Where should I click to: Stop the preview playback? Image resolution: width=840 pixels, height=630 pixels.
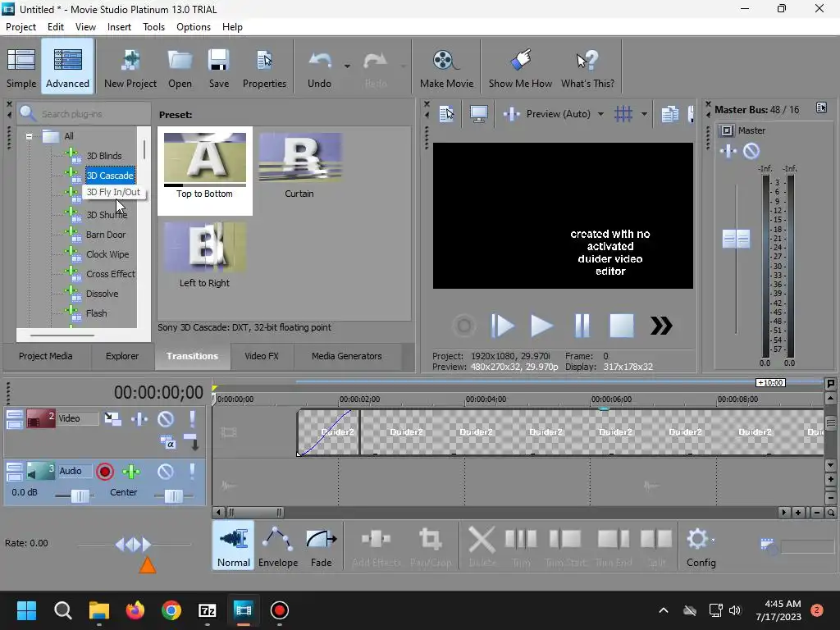click(x=622, y=325)
